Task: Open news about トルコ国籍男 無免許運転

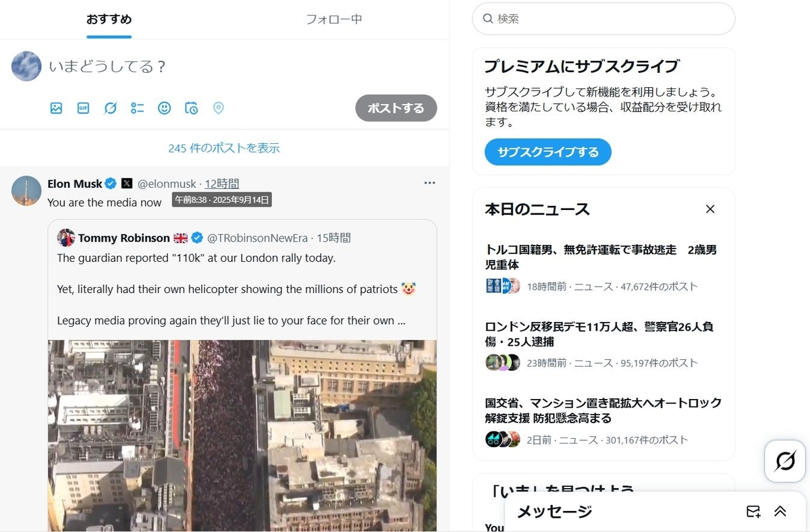Action: [601, 257]
